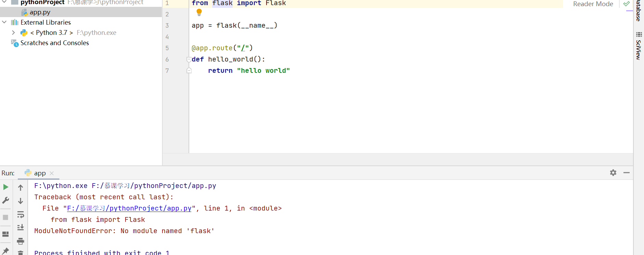Open run configuration via the wrench icon
Image resolution: width=644 pixels, height=255 pixels.
tap(6, 200)
